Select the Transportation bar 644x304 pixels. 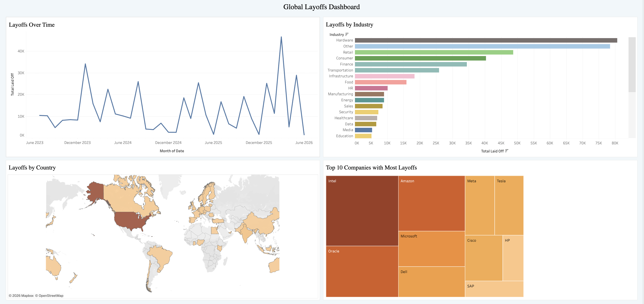click(397, 70)
